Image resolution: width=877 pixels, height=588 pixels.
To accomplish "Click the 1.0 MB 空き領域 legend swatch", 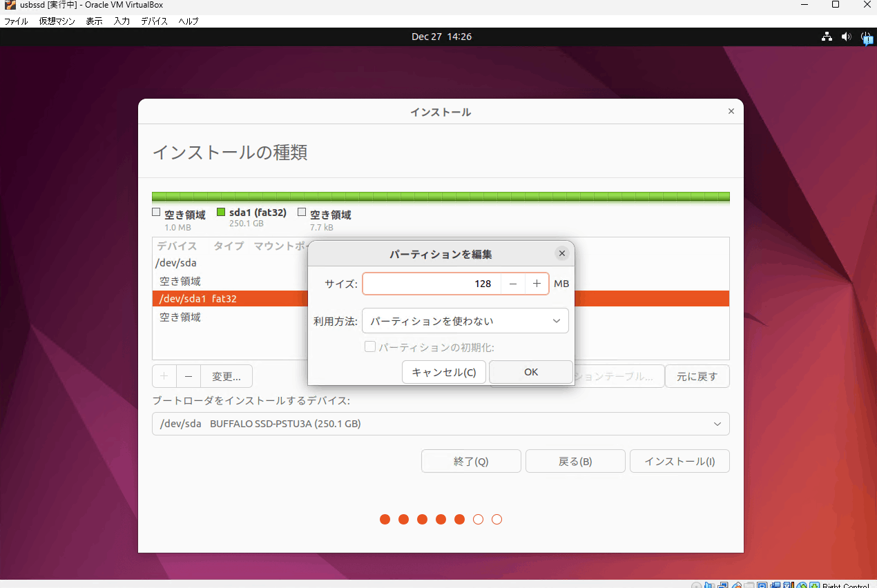I will pos(156,213).
